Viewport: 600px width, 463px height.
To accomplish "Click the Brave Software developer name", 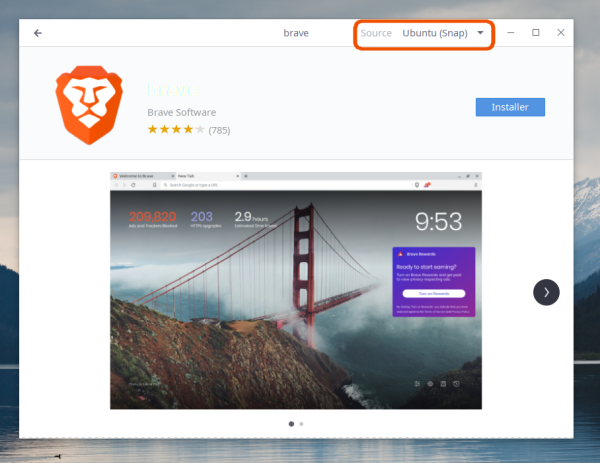I will point(181,112).
